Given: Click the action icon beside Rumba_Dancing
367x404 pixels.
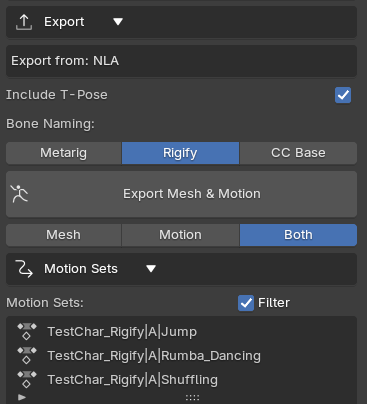Looking at the screenshot, I should [x=27, y=356].
